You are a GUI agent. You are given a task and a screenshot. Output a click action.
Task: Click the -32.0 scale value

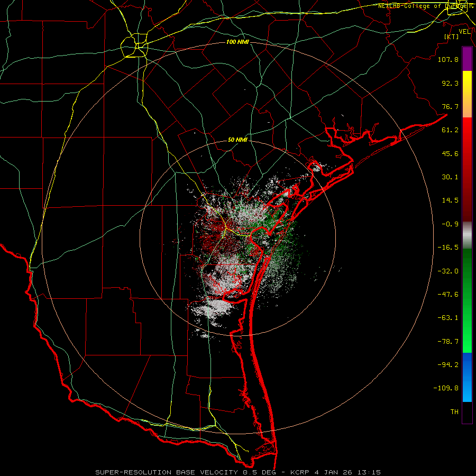(448, 271)
